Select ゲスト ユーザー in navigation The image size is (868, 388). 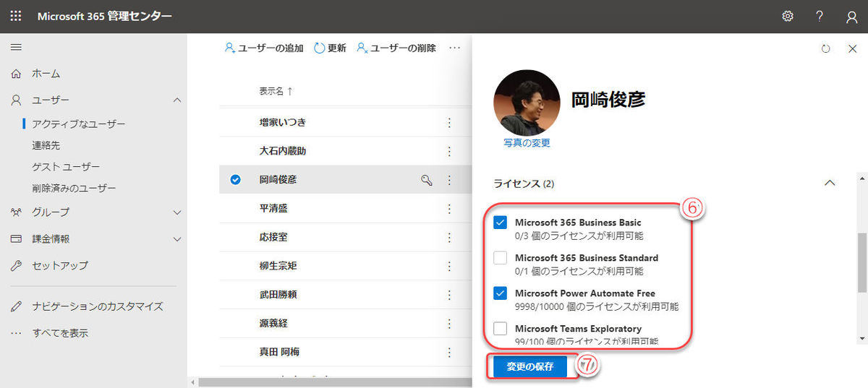(x=66, y=167)
